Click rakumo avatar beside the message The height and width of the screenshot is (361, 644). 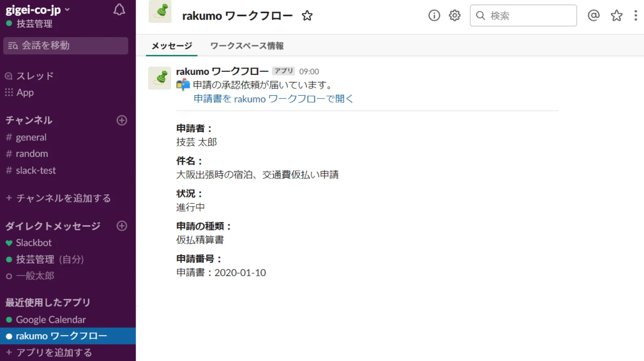click(160, 78)
